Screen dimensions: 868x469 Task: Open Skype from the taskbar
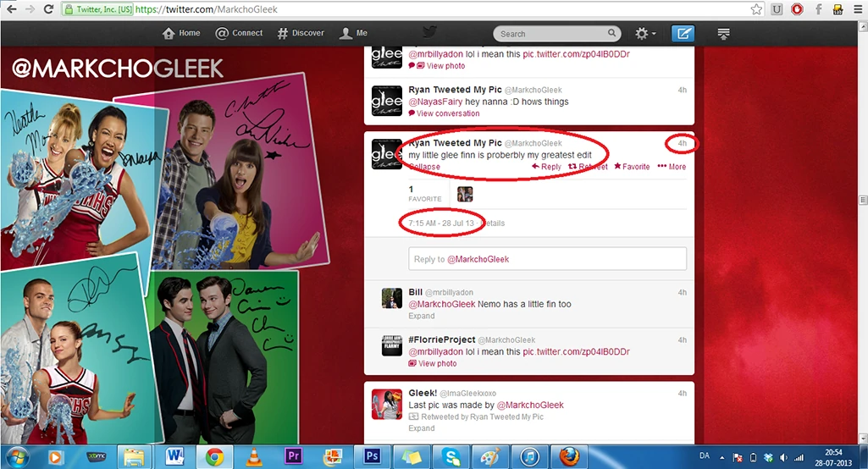pos(451,457)
